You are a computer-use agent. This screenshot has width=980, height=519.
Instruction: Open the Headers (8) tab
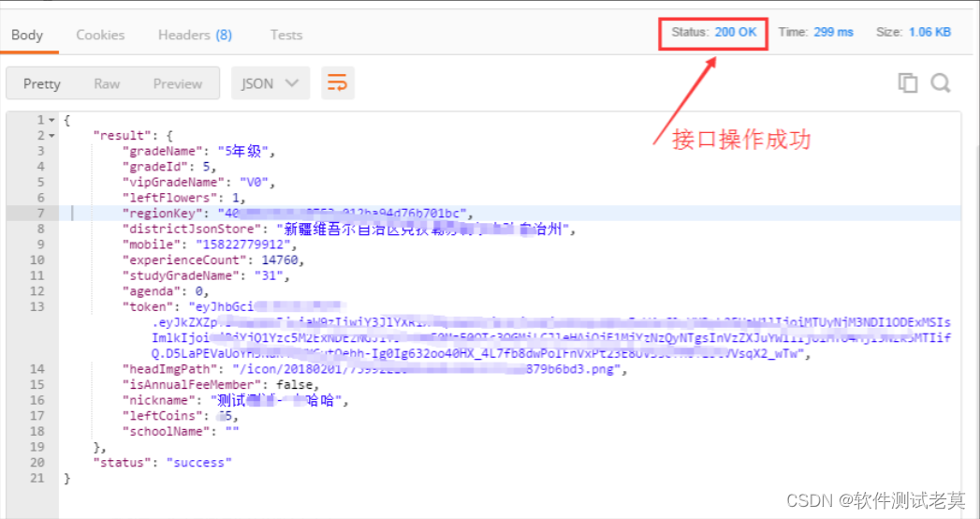coord(195,35)
